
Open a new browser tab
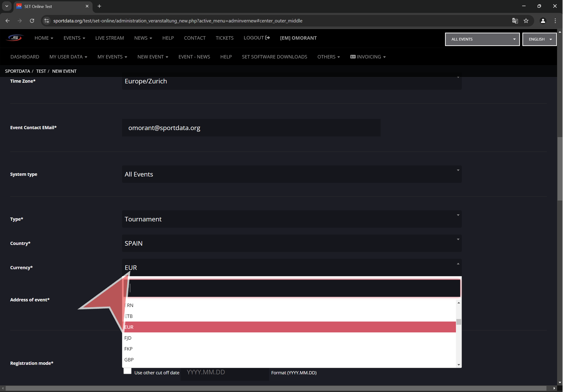pos(99,6)
